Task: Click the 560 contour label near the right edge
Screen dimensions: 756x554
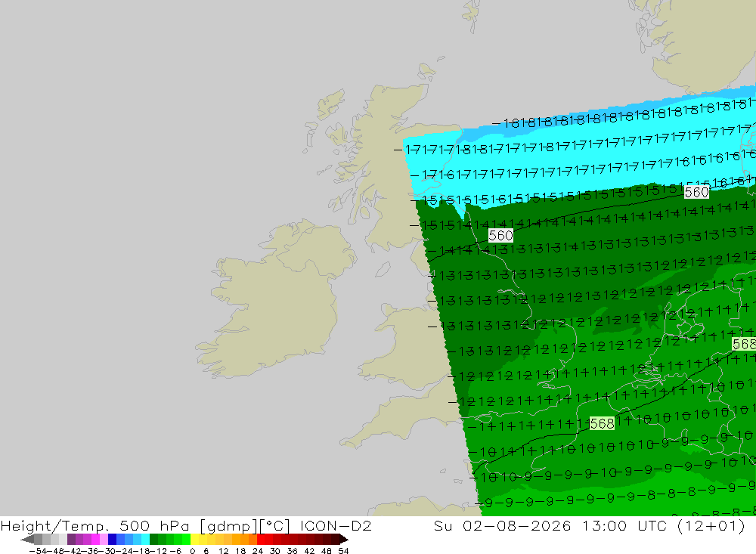Action: 696,192
